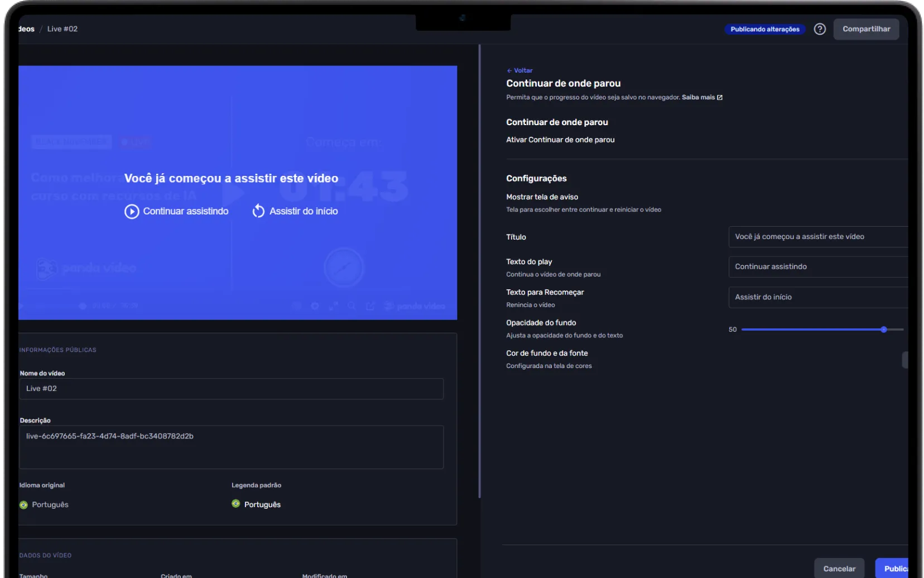The height and width of the screenshot is (578, 924).
Task: Focus the Descrição text area
Action: click(232, 447)
